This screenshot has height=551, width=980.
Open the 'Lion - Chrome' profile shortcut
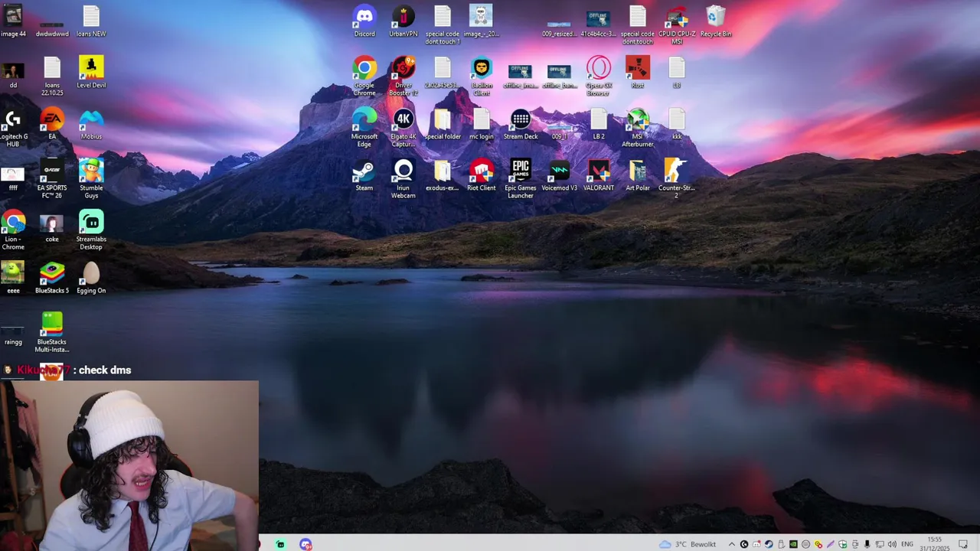click(13, 230)
